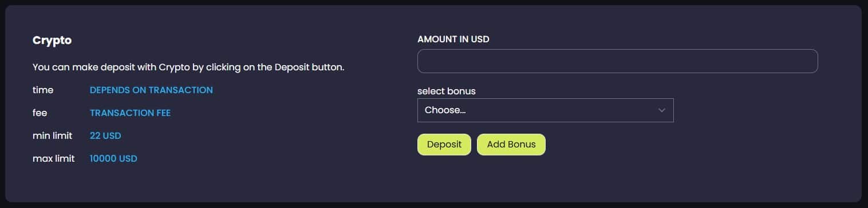Click the Deposit button
The image size is (868, 208).
444,145
